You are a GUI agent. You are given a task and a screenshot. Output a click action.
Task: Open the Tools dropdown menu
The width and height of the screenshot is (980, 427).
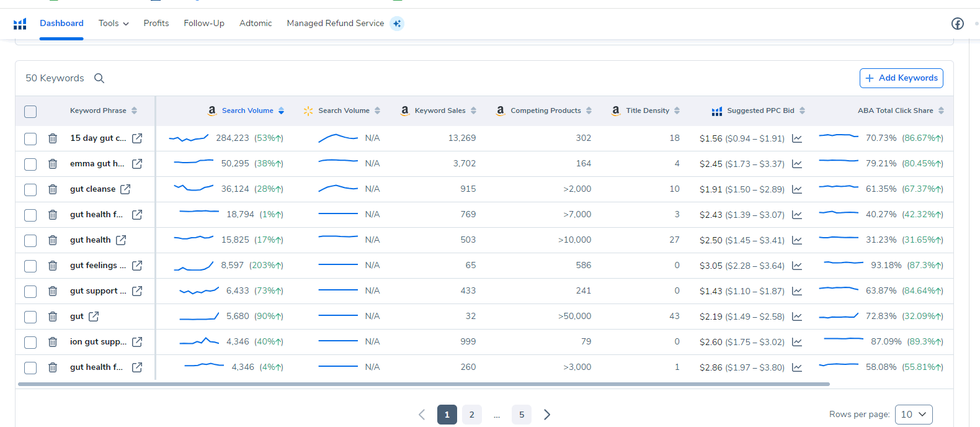click(114, 24)
